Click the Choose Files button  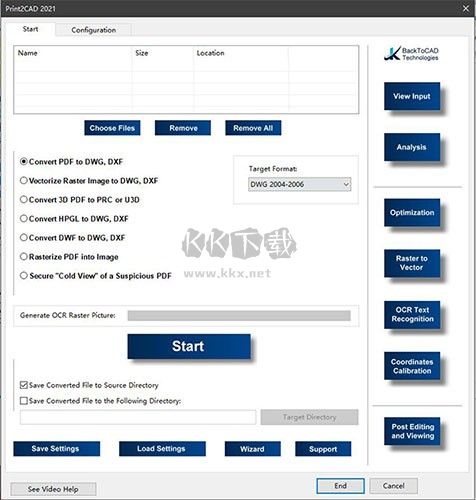point(112,128)
